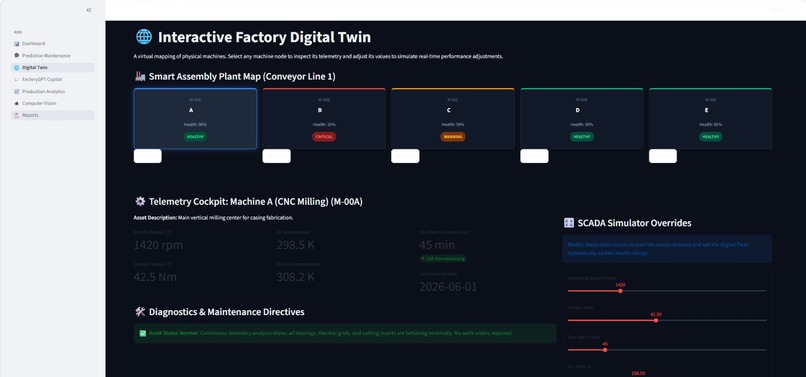Click the CRITICAL badge on machine B
Viewport: 806px width, 377px height.
point(324,137)
